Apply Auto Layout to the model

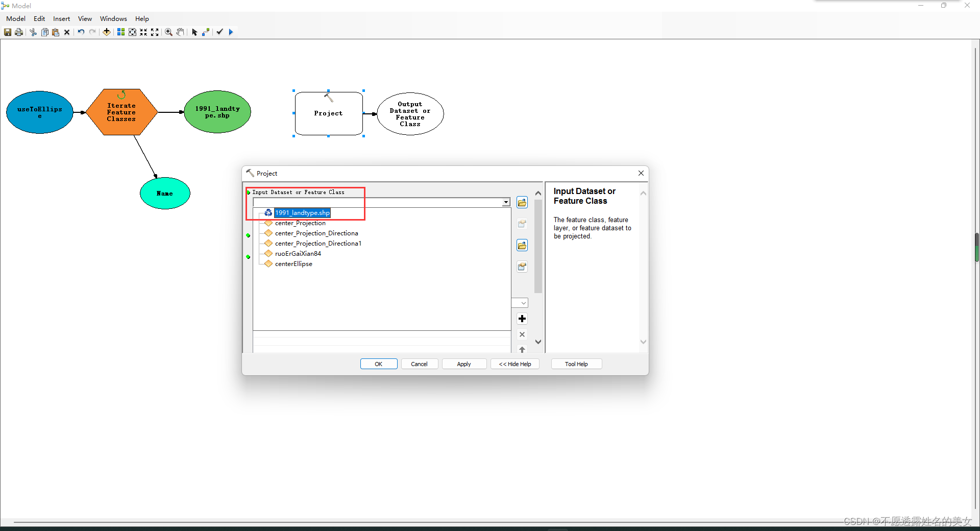121,32
